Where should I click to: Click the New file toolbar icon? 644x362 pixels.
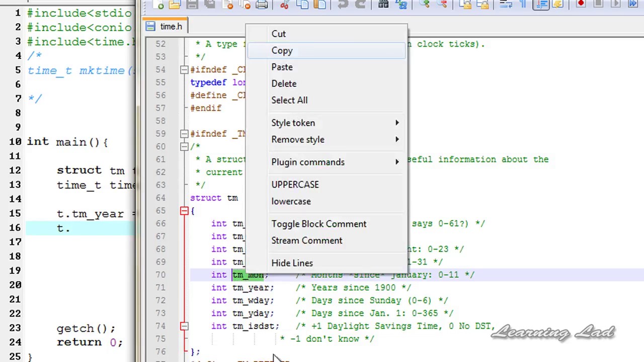coord(159,5)
